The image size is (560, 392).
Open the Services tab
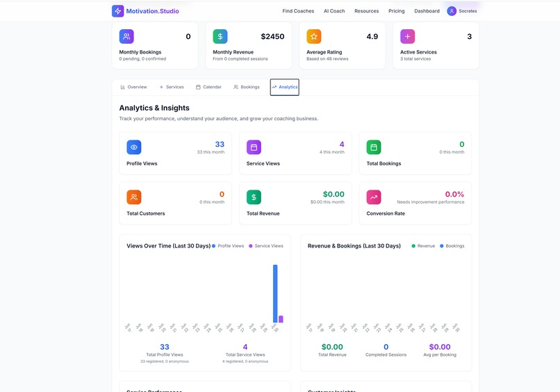172,87
